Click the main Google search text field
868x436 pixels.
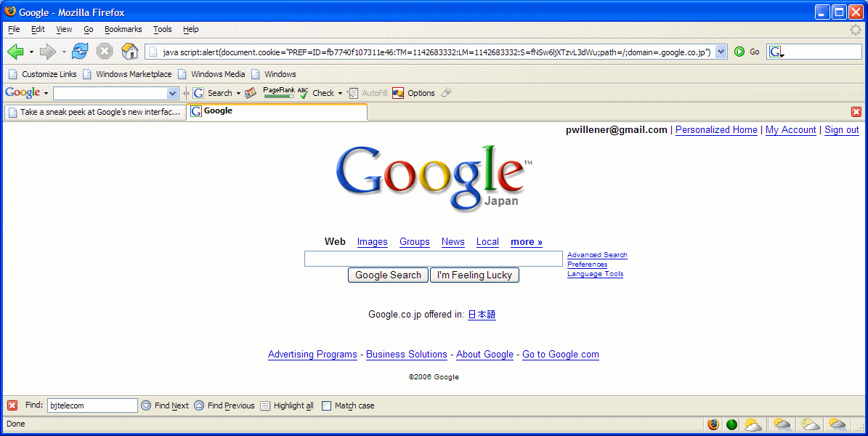coord(434,259)
